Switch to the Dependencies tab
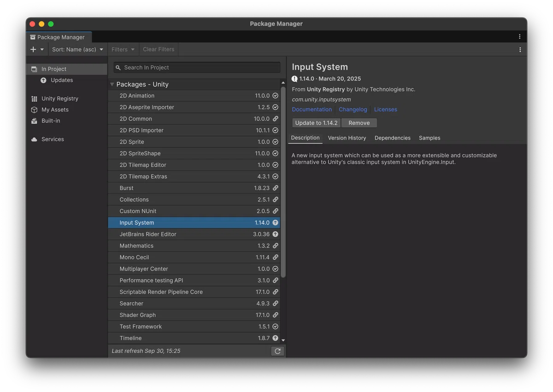 393,138
